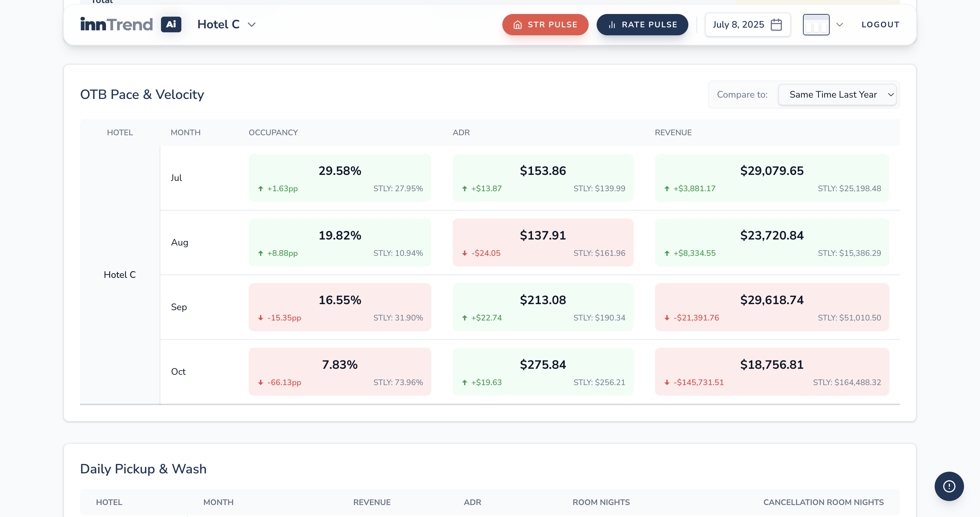This screenshot has height=517, width=980.
Task: Click the REVENUE header in OTB Pace table
Action: 673,133
